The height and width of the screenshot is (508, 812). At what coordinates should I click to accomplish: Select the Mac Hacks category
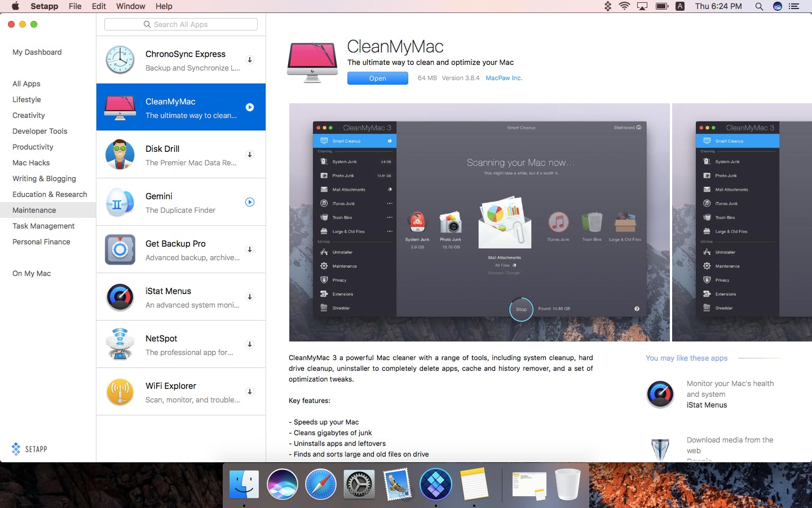31,163
